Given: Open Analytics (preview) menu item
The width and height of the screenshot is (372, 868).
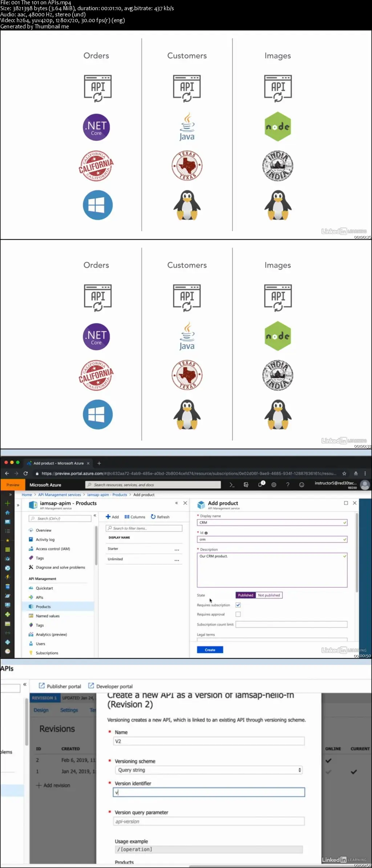Looking at the screenshot, I should click(x=51, y=635).
